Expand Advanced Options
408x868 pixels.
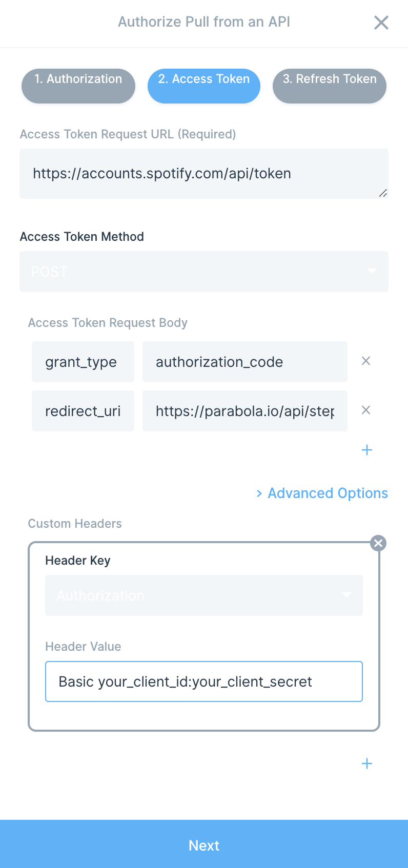(x=322, y=493)
